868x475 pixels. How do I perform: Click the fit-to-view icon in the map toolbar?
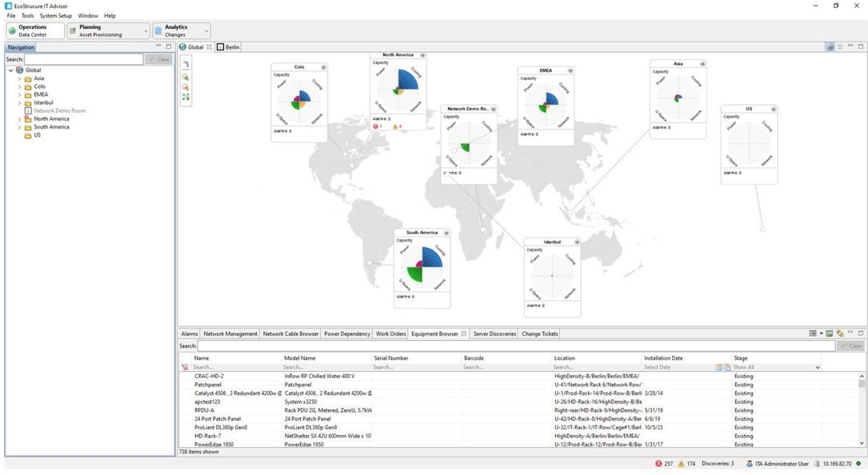pyautogui.click(x=186, y=97)
